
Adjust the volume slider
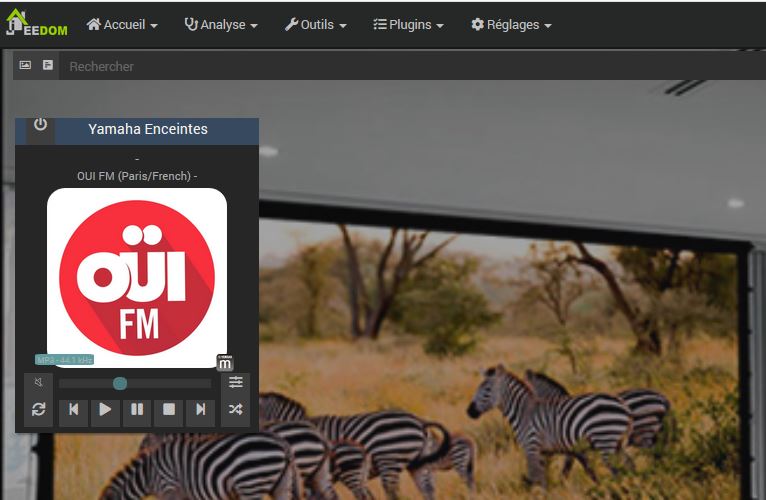[x=135, y=384]
